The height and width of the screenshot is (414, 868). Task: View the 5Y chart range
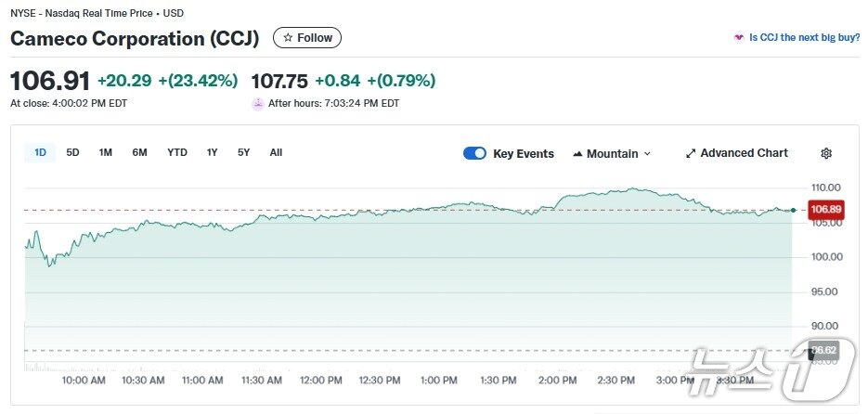[x=243, y=152]
